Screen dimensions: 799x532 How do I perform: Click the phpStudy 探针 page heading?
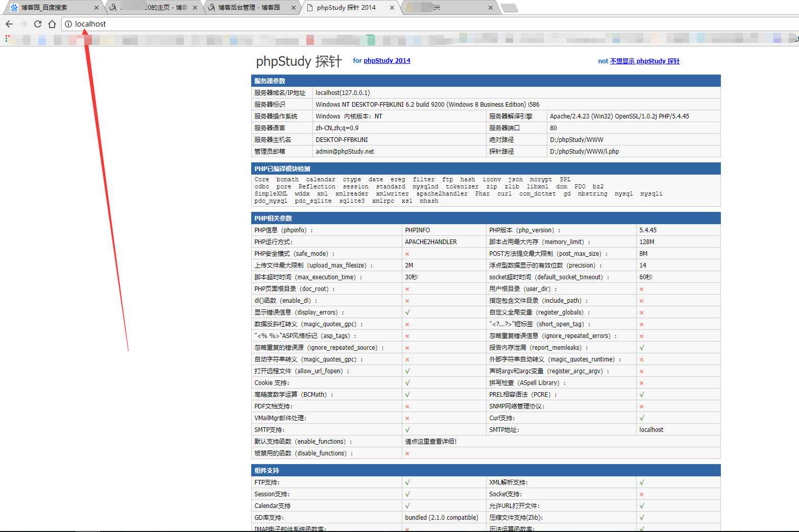(299, 61)
